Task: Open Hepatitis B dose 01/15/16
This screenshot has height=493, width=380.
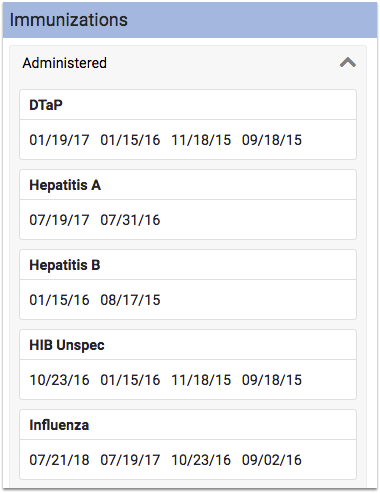Action: pyautogui.click(x=59, y=300)
